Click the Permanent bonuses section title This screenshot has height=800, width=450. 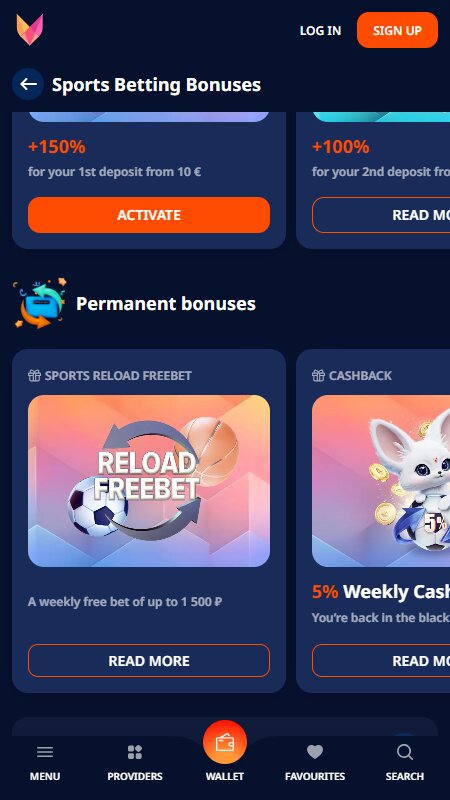click(166, 304)
